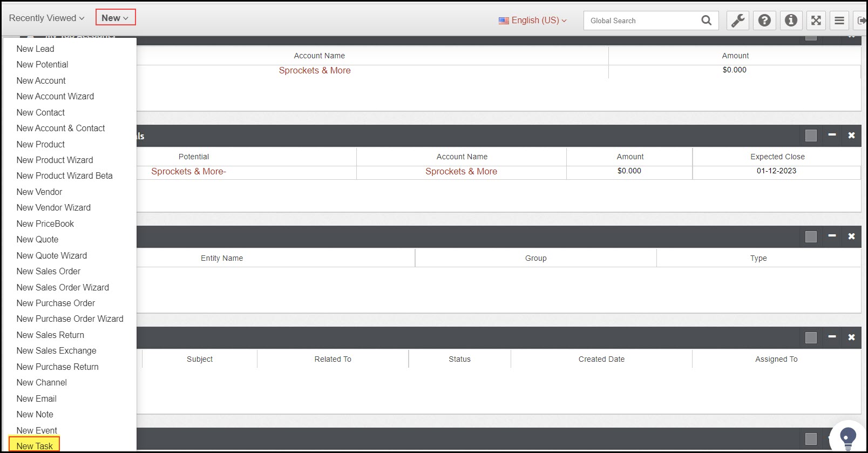Click US flag icon beside English (US)

[x=504, y=21]
